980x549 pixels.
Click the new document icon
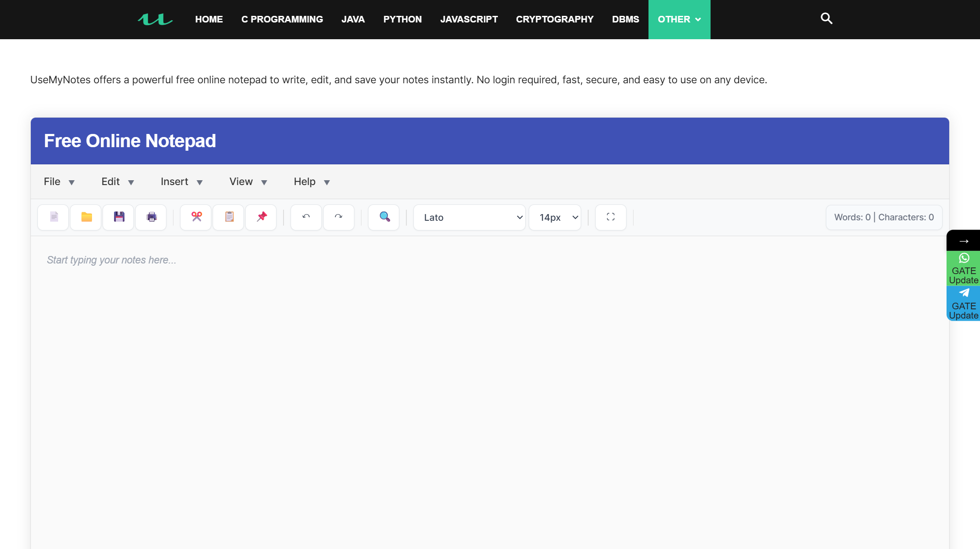[53, 217]
